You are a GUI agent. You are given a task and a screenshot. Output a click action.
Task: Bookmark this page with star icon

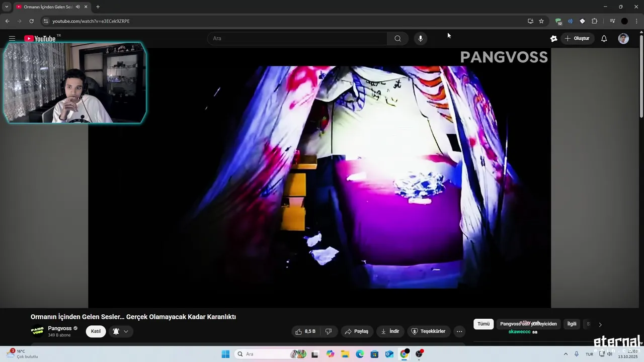click(x=541, y=21)
